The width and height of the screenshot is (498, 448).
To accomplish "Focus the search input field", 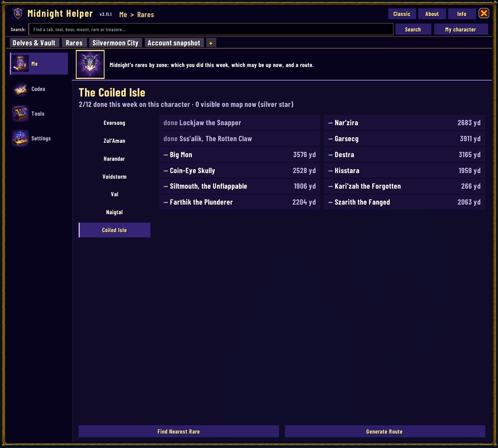I will tap(211, 30).
